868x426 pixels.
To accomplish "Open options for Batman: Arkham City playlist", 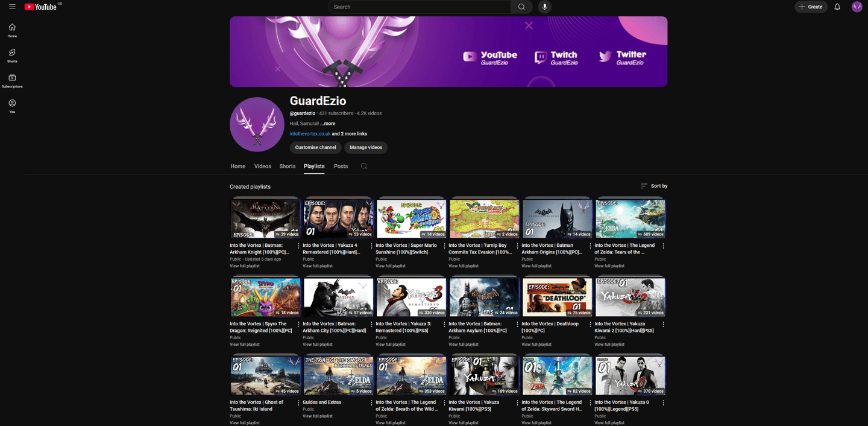I will point(371,324).
